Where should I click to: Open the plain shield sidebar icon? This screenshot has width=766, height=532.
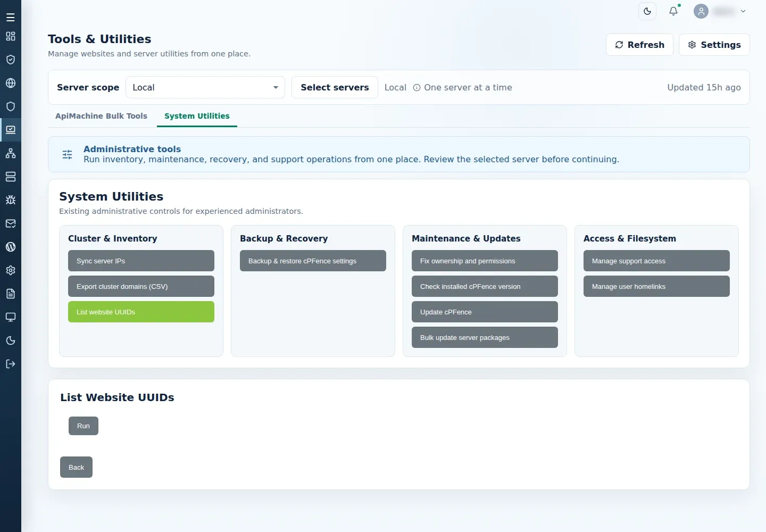[x=11, y=106]
